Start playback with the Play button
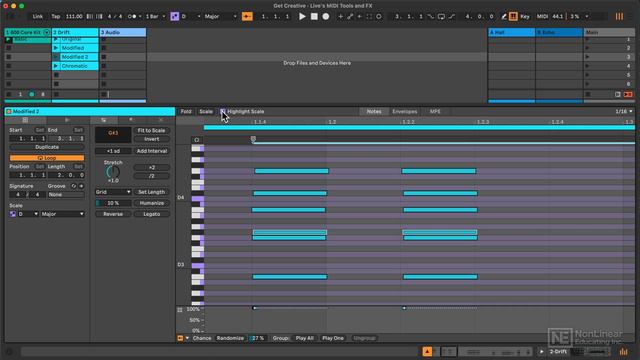Viewport: 640px width, 360px height. click(302, 16)
